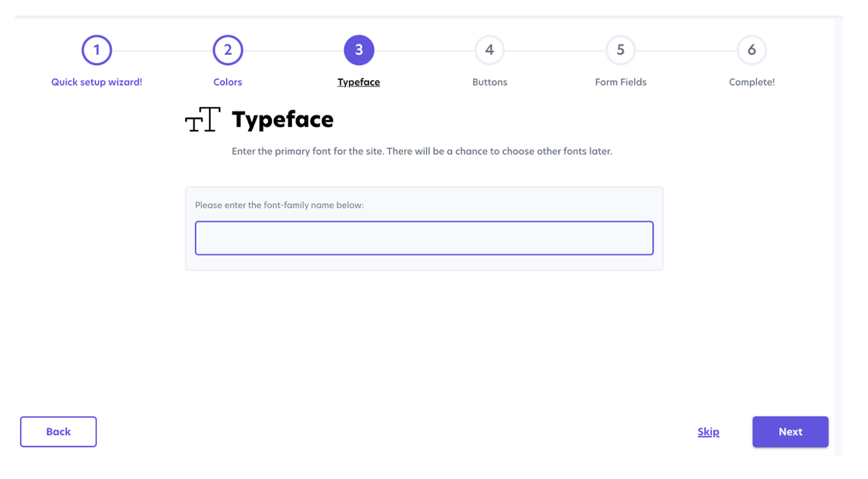Select the step 6 circle
The width and height of the screenshot is (868, 479).
point(751,50)
